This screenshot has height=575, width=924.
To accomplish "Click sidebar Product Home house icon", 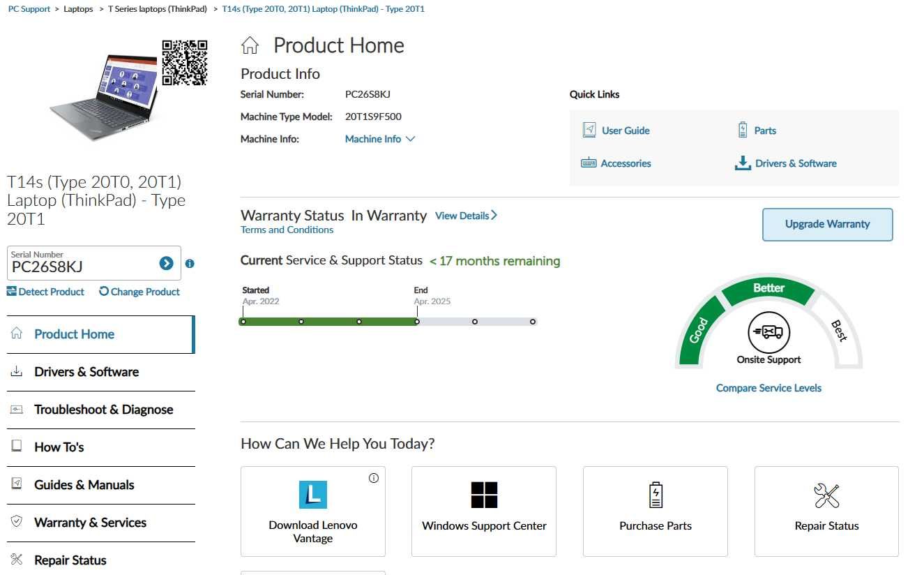I will [x=17, y=334].
